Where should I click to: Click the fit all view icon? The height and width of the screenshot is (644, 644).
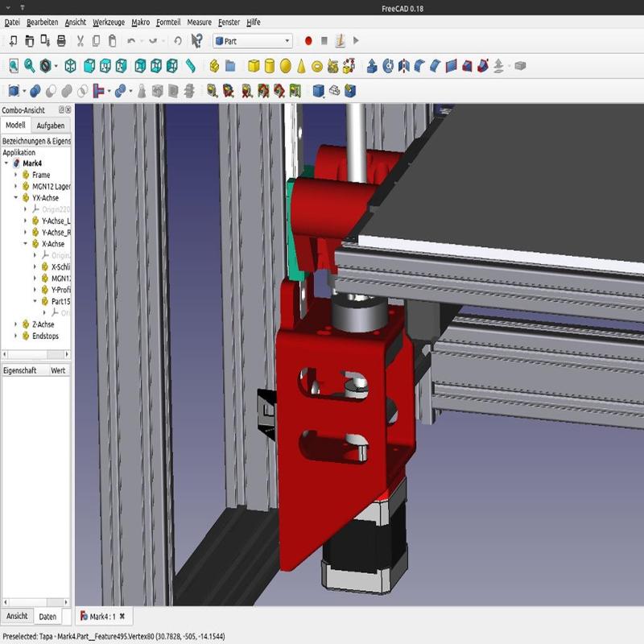click(13, 66)
